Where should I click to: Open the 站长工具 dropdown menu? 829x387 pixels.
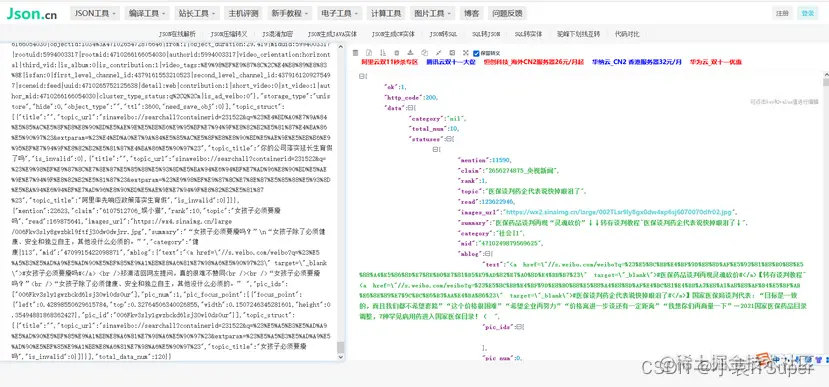pos(197,13)
